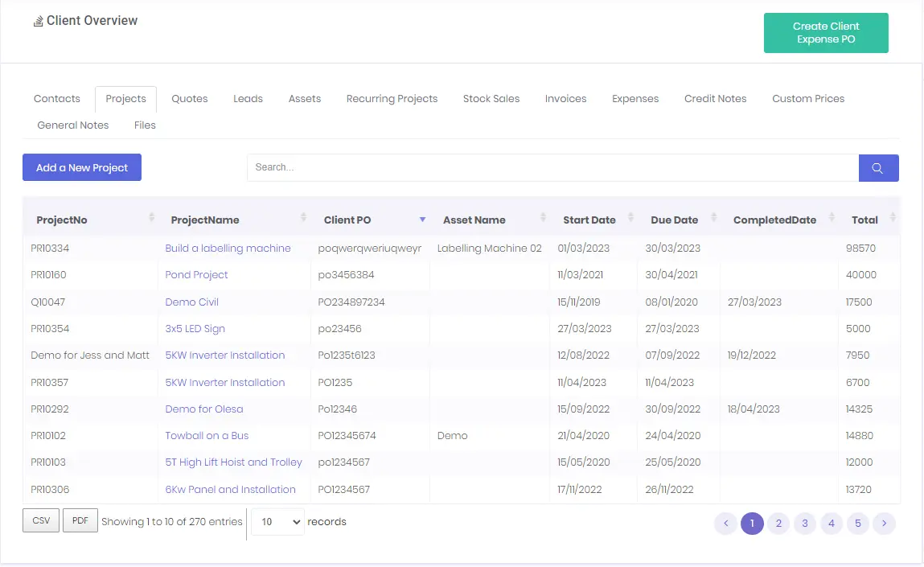The width and height of the screenshot is (924, 567).
Task: Sort table by ProjectNo column arrows
Action: tap(151, 219)
